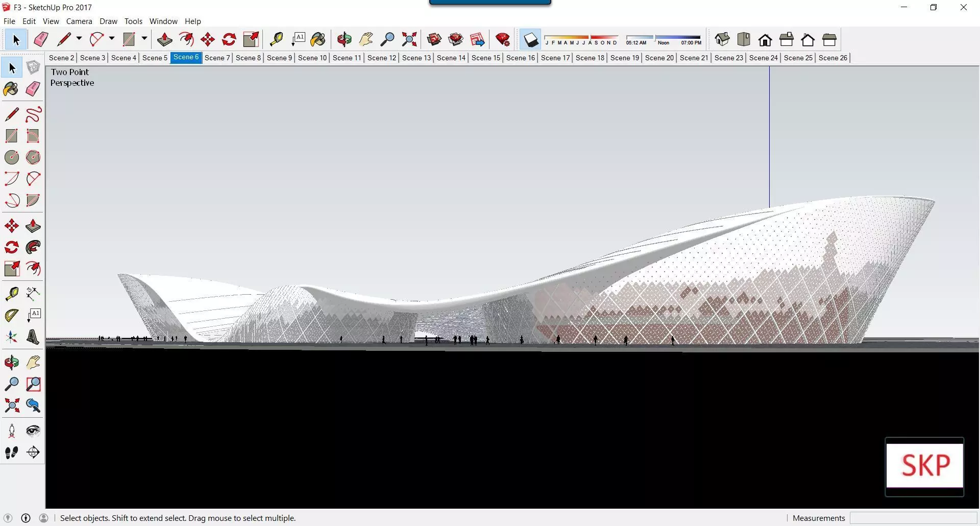Open the File menu

(x=9, y=21)
